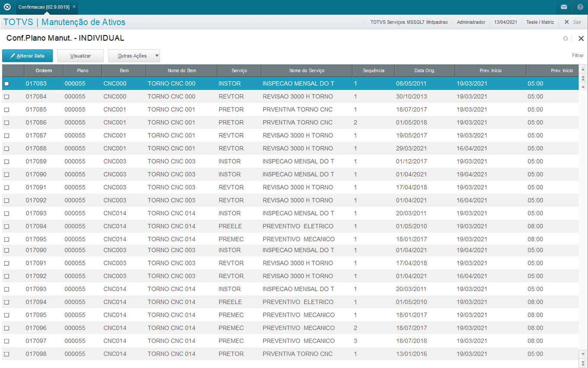Open the mail envelope icon
Screen dimensions: 588x368
[x=564, y=7]
